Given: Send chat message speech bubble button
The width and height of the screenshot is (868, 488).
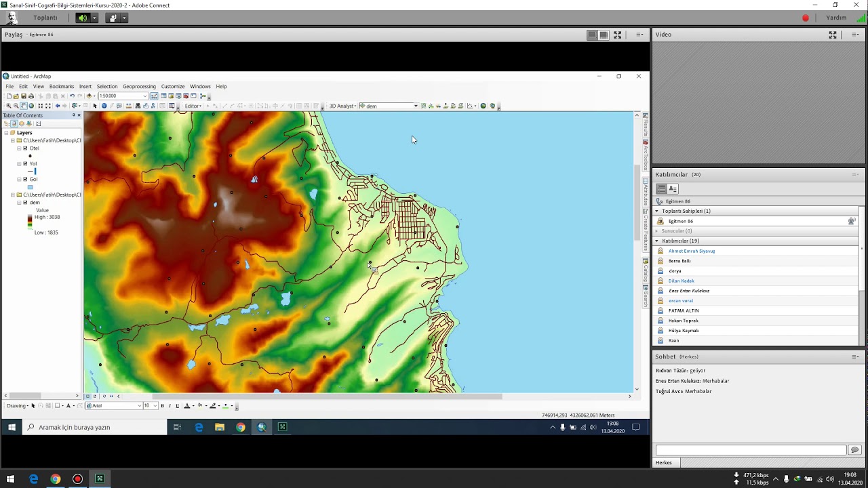Looking at the screenshot, I should click(x=854, y=450).
